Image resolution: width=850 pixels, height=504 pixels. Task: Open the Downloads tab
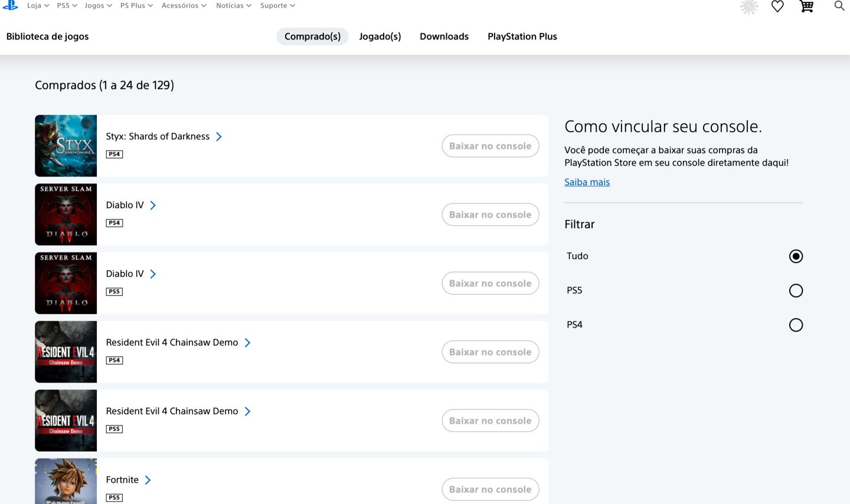[x=444, y=37]
